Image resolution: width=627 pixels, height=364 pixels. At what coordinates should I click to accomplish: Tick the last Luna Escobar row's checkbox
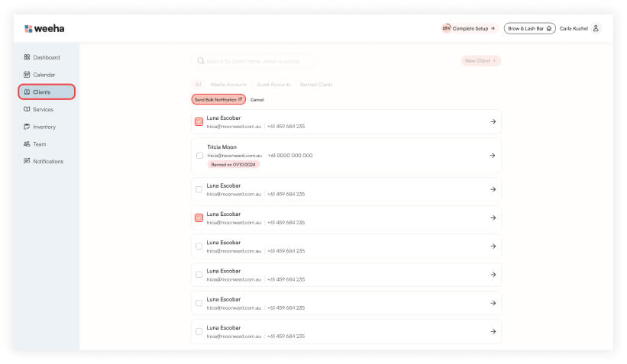point(199,332)
